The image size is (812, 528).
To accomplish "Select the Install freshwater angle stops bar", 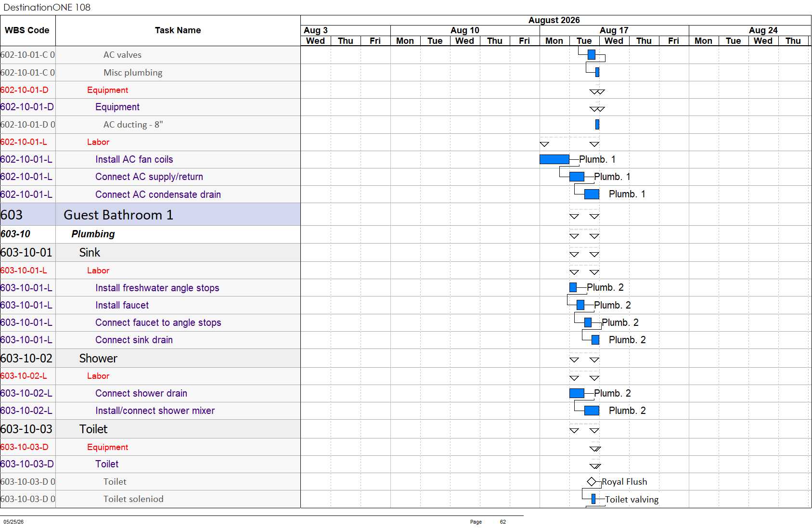I will click(x=573, y=287).
